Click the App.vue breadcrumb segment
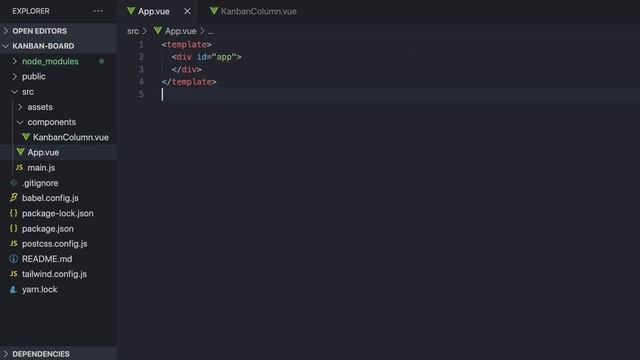 pos(180,31)
